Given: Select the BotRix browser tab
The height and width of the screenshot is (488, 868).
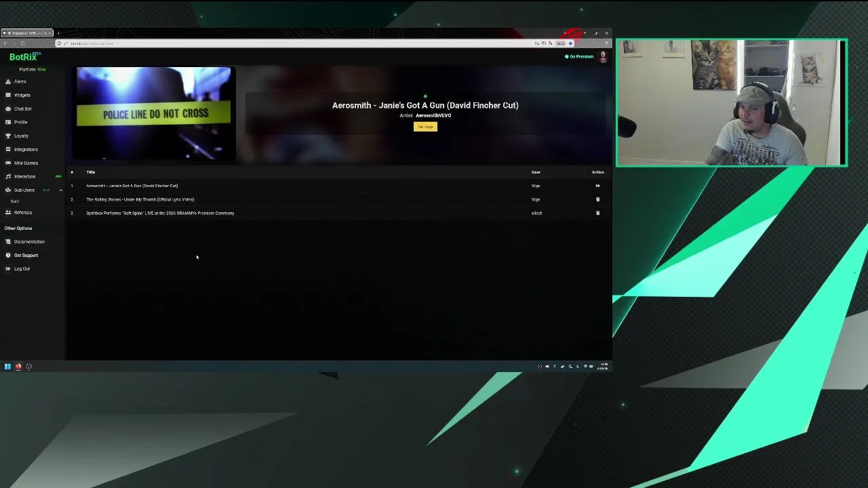Looking at the screenshot, I should click(x=27, y=33).
